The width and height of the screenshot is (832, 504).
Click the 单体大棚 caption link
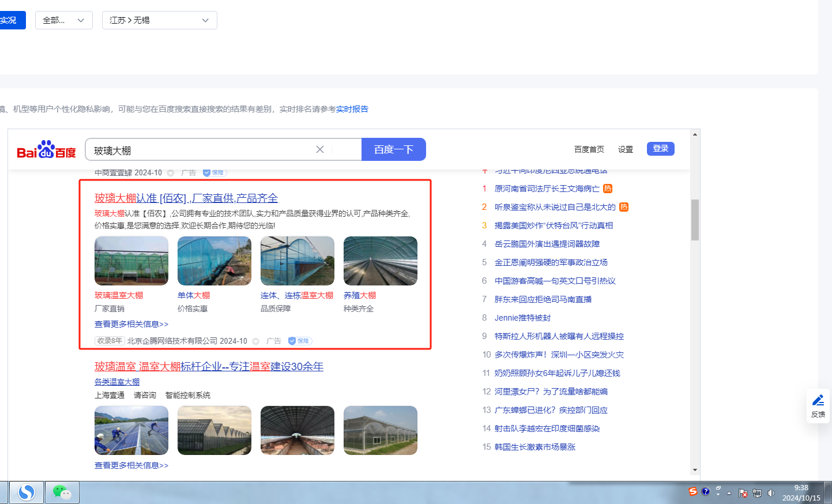(x=194, y=295)
